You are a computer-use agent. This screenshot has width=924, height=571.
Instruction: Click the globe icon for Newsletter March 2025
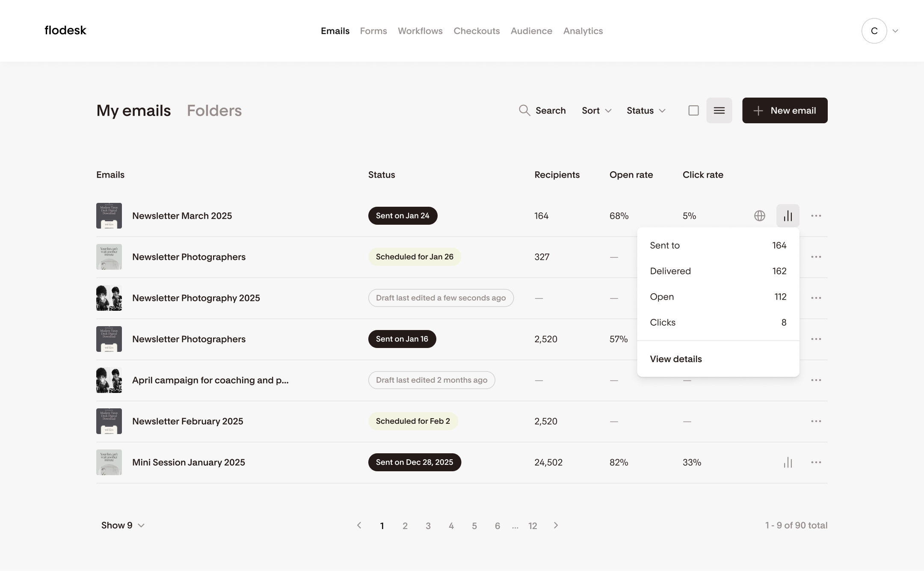point(759,216)
